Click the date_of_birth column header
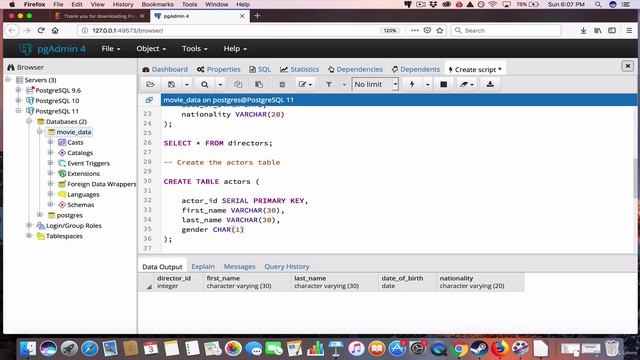The height and width of the screenshot is (360, 640). click(407, 282)
